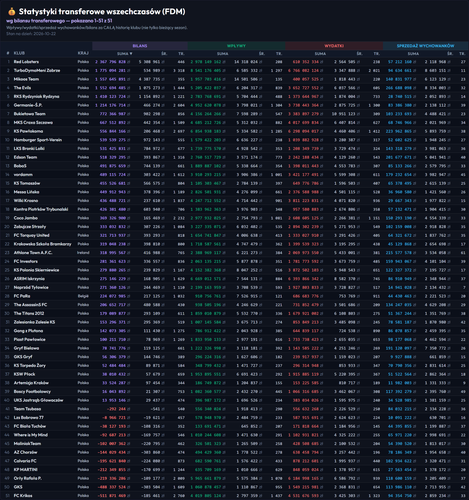Click the BILANS column group header
469x500 pixels.
[140, 46]
